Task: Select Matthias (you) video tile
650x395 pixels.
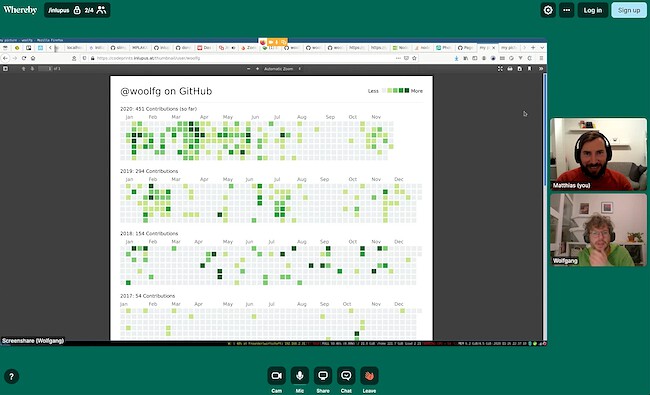Action: pos(598,154)
